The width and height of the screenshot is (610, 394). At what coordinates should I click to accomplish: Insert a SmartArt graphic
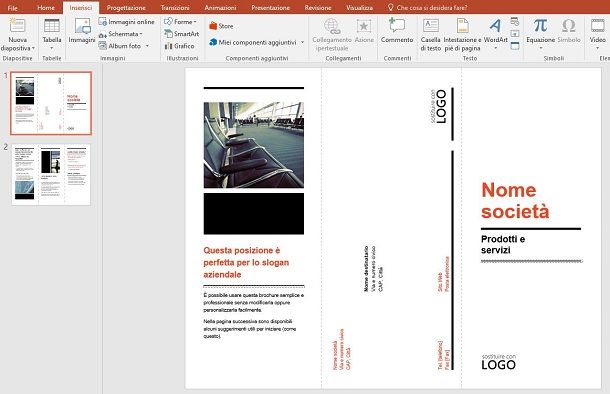click(x=181, y=34)
